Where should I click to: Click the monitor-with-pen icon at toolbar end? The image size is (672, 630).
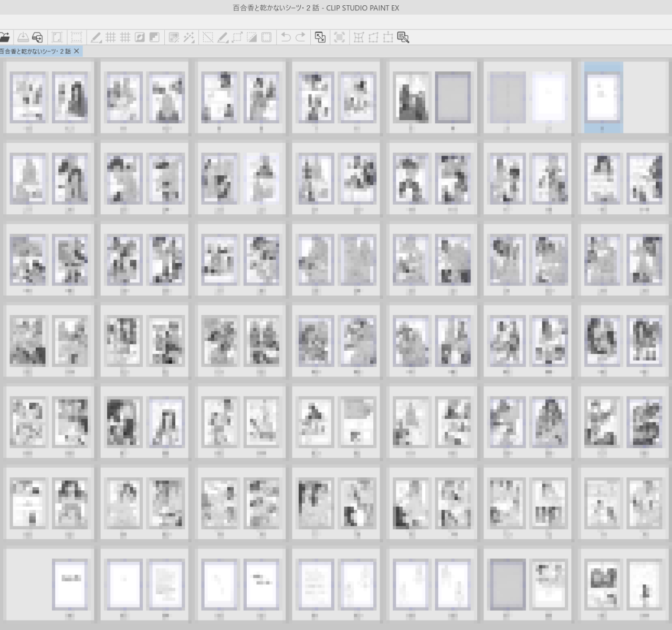click(x=403, y=37)
